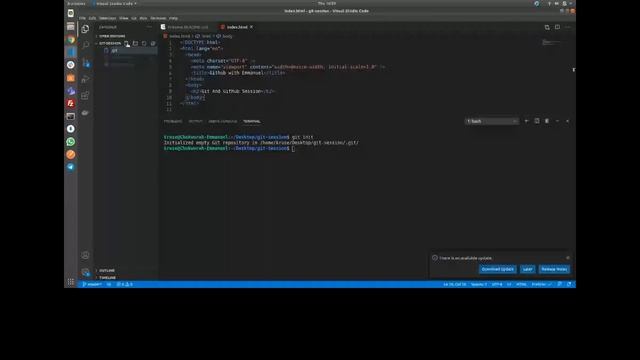Split the editor to the right
This screenshot has width=640, height=360.
tap(557, 27)
